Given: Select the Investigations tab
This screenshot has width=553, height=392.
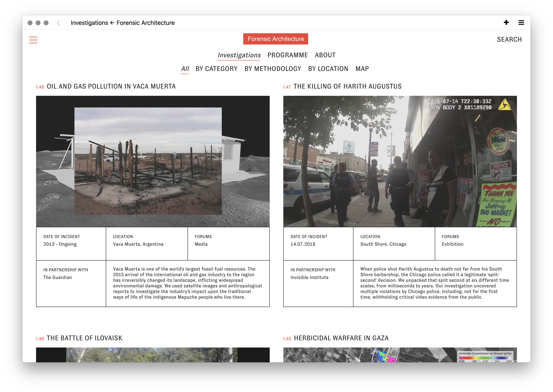Looking at the screenshot, I should [239, 55].
